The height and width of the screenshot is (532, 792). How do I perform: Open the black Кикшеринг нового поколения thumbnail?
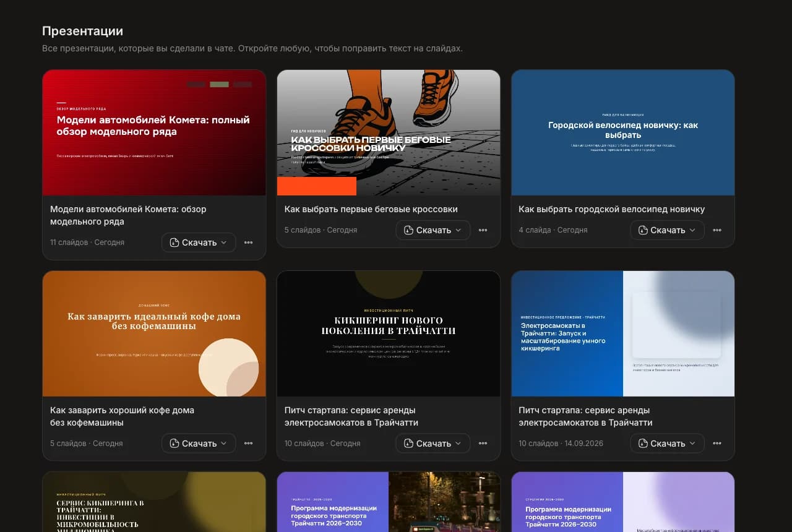[389, 333]
